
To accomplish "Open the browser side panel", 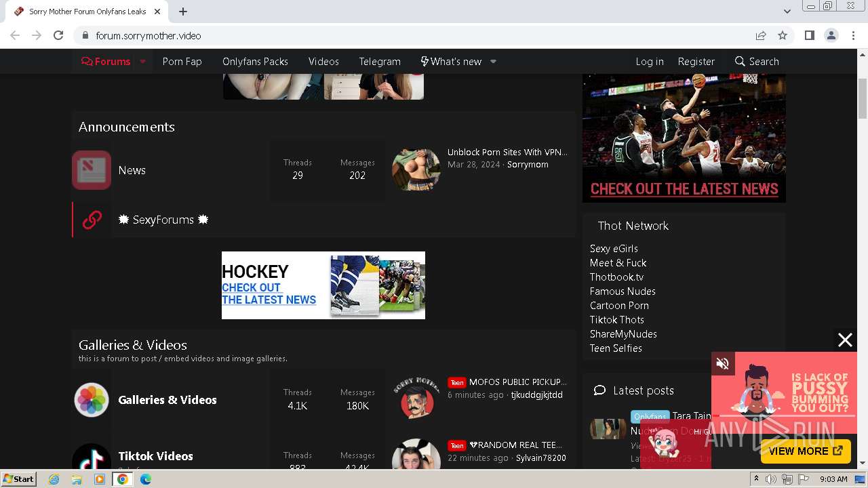I will click(809, 35).
